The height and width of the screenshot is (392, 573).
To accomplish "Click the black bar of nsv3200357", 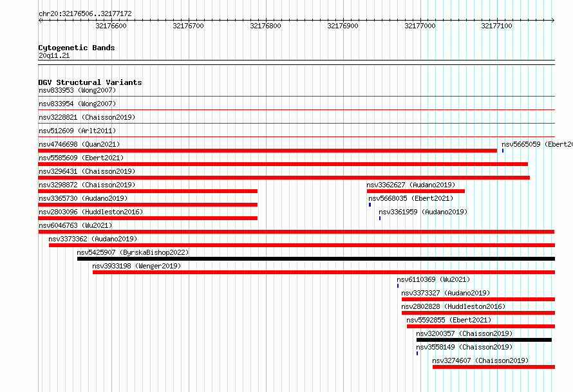I will point(484,340).
